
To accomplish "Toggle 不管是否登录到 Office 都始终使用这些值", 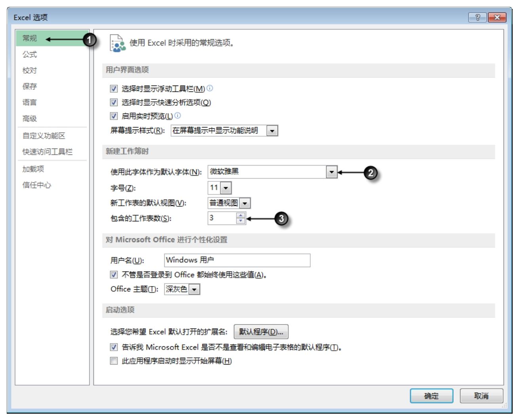I will point(114,275).
